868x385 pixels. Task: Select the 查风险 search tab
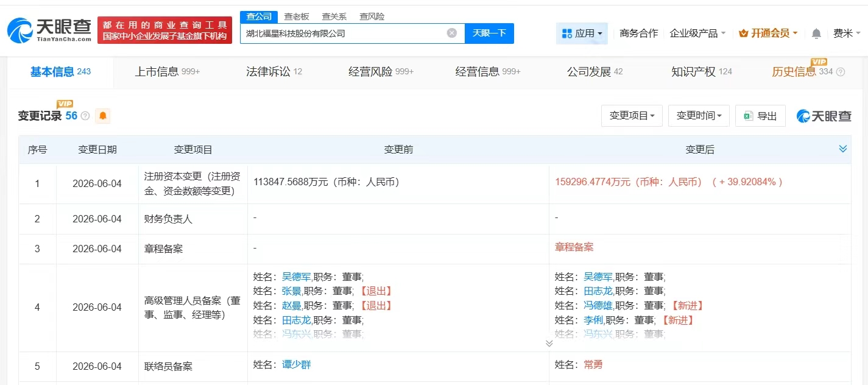pos(372,16)
